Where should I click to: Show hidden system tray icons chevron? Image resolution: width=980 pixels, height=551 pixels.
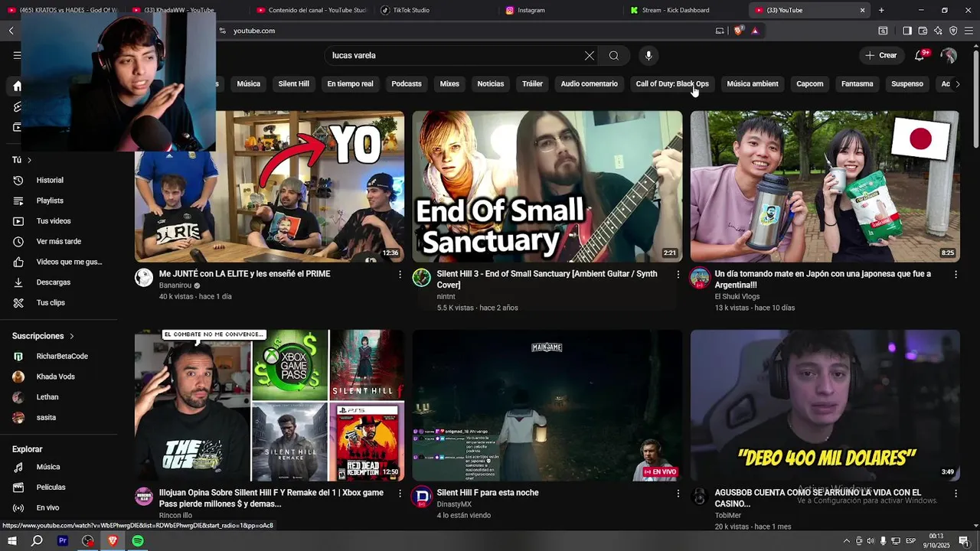[x=846, y=541]
